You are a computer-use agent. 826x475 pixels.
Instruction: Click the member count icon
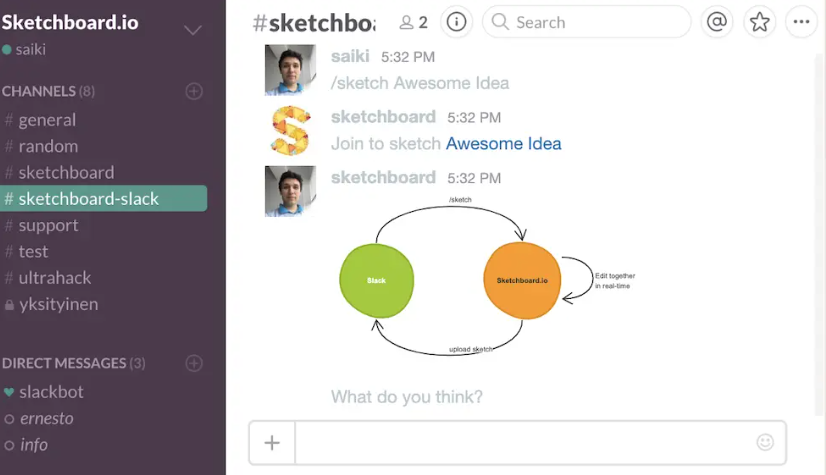coord(413,22)
